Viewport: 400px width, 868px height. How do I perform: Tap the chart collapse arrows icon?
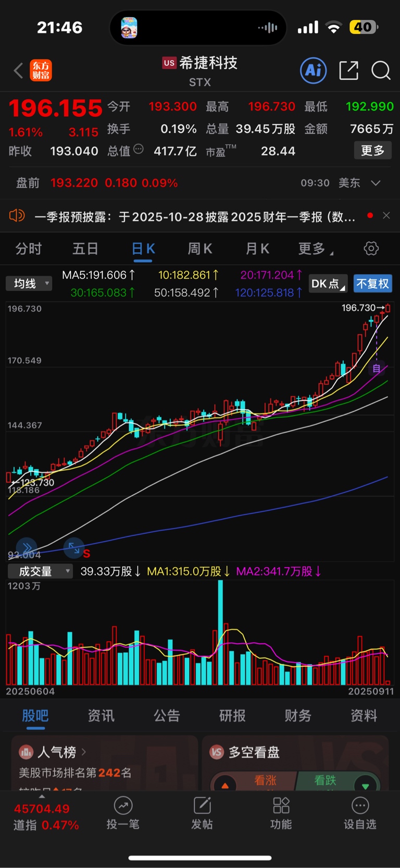coord(73,547)
